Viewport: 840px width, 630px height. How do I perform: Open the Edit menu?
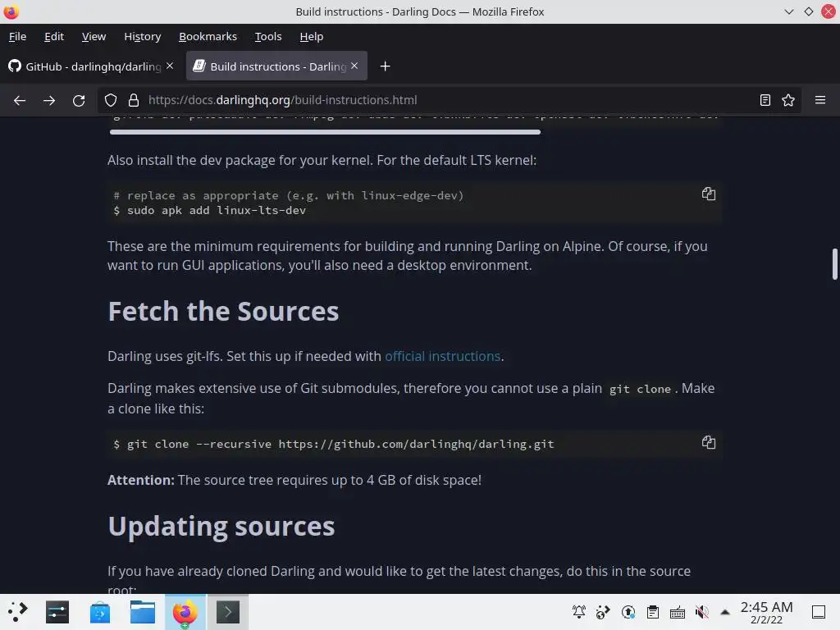point(54,36)
